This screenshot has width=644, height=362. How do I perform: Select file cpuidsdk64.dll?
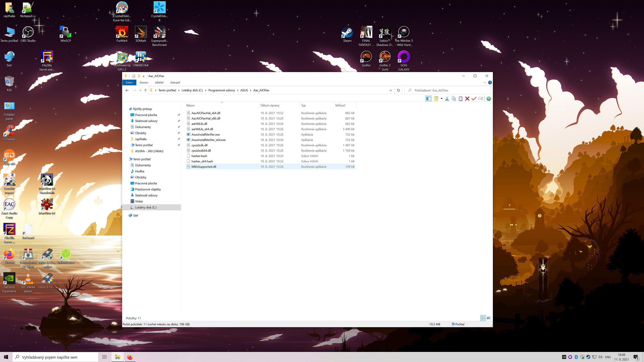[x=201, y=151]
